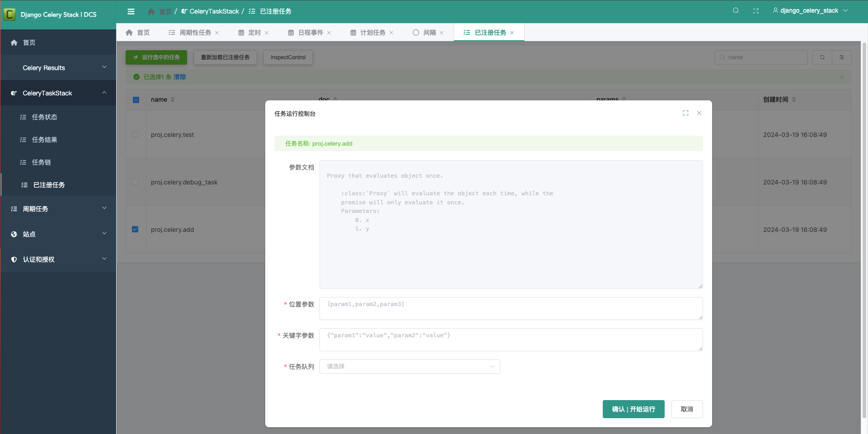
Task: Open 任务结果 in the sidebar
Action: [44, 140]
